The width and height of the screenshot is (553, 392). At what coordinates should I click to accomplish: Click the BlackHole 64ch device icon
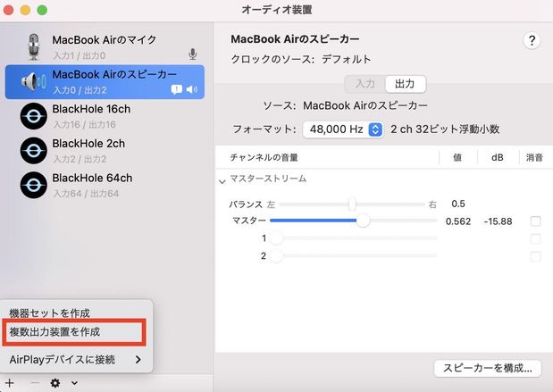(x=34, y=185)
